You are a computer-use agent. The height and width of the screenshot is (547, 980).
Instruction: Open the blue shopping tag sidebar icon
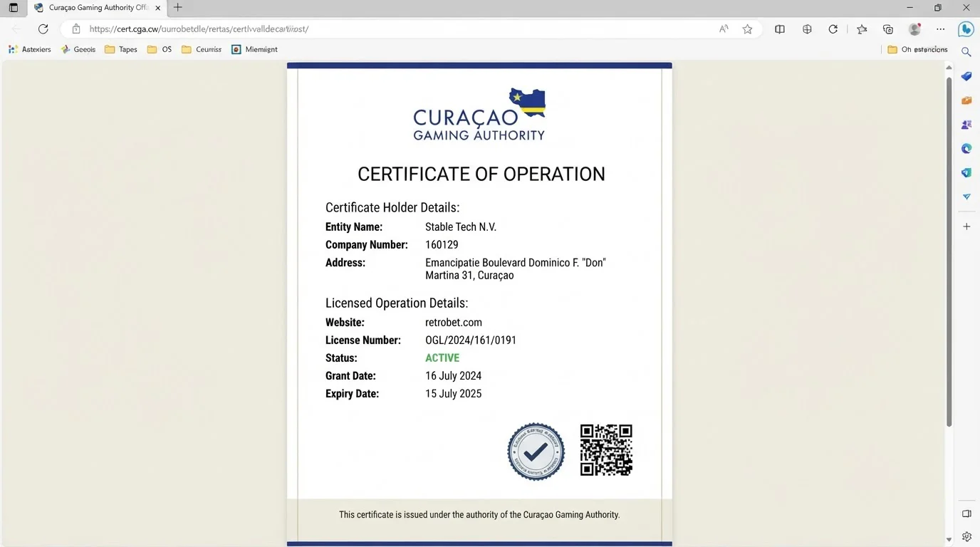(966, 76)
